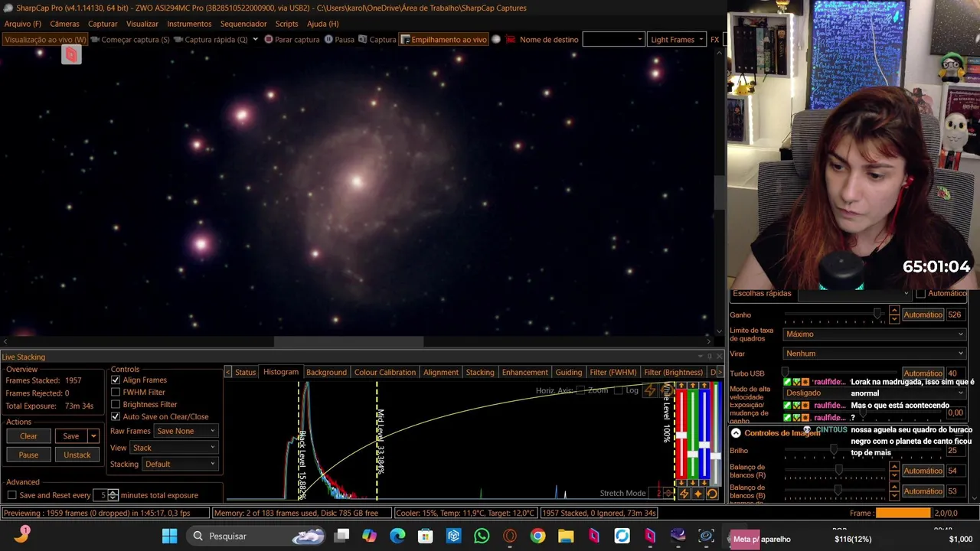Screen dimensions: 980x551
Task: Click the Clear button
Action: point(28,436)
